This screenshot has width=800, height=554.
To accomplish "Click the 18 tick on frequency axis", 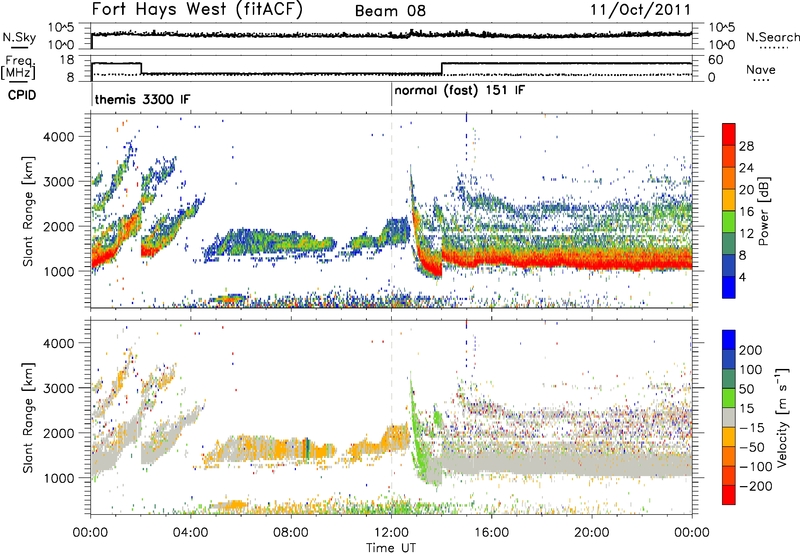I will [67, 60].
